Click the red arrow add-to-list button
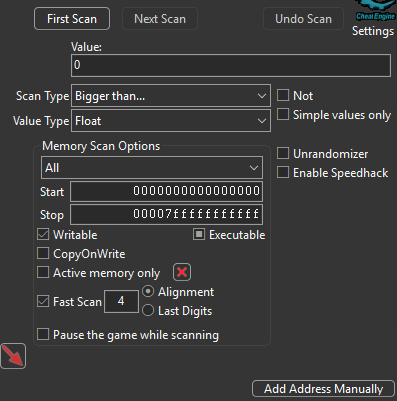The image size is (397, 401). [x=13, y=356]
